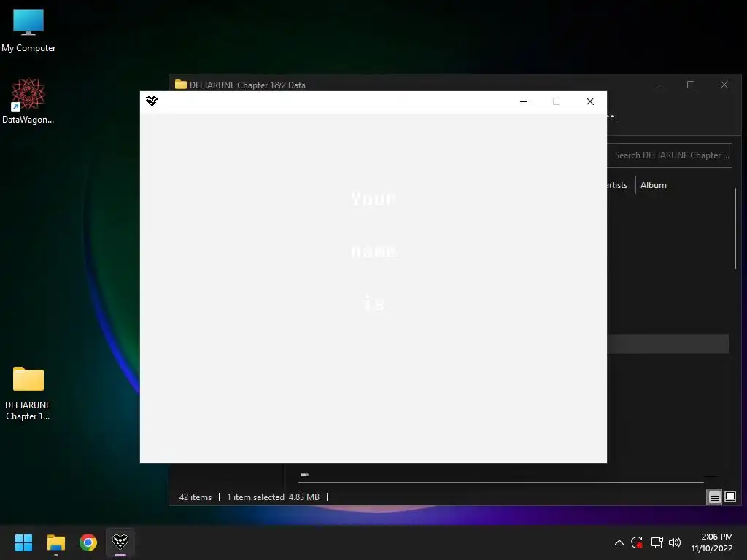
Task: Maximize the DELTARUNE Chapter 1&2 Data Explorer window
Action: 691,85
